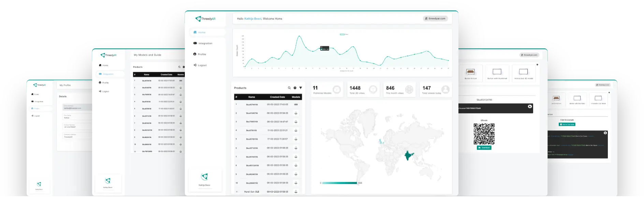Click the Email Address field in My Profile
The image size is (644, 222).
click(77, 107)
